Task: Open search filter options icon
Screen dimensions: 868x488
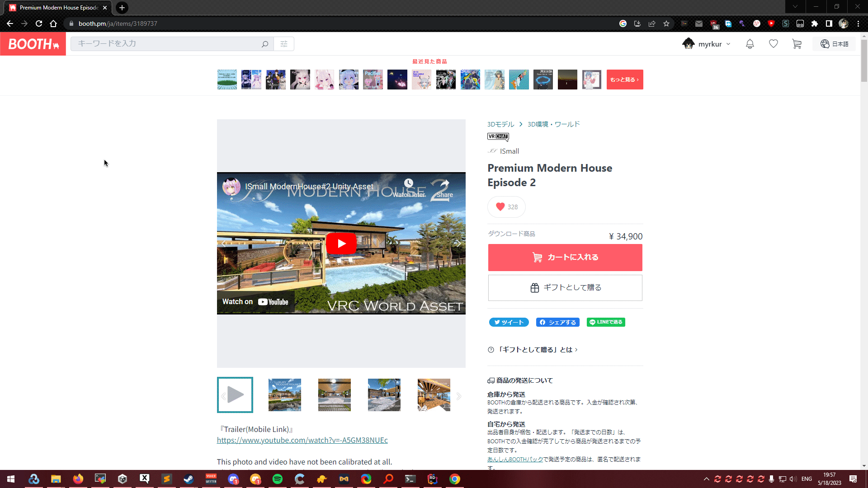Action: 284,44
